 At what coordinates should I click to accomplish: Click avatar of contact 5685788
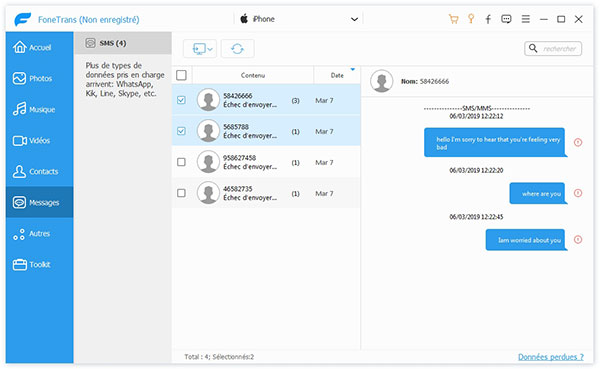coord(208,131)
